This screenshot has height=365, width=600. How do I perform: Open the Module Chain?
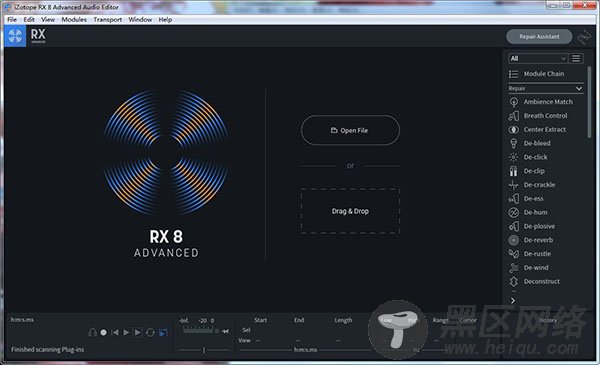tap(536, 74)
